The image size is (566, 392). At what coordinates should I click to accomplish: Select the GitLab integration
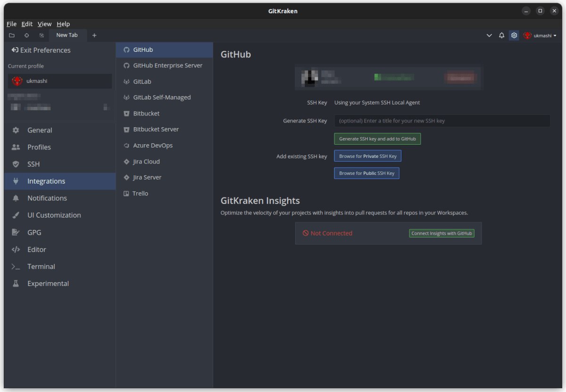point(165,82)
